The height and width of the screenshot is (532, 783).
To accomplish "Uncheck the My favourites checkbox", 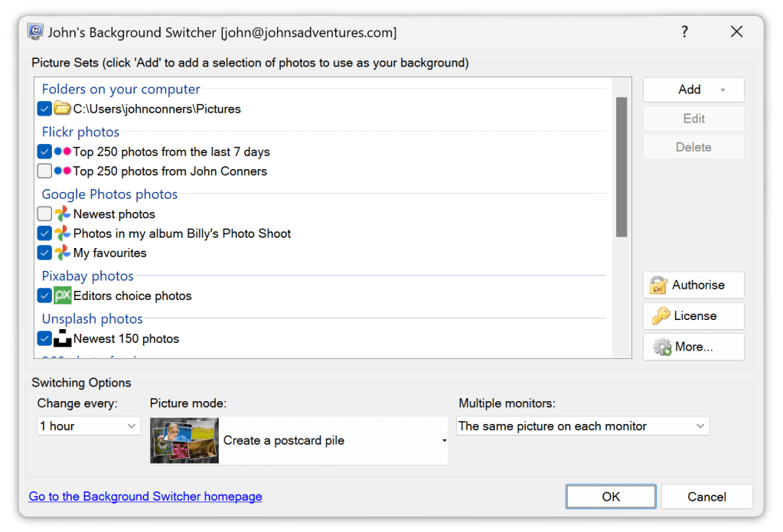I will coord(44,253).
